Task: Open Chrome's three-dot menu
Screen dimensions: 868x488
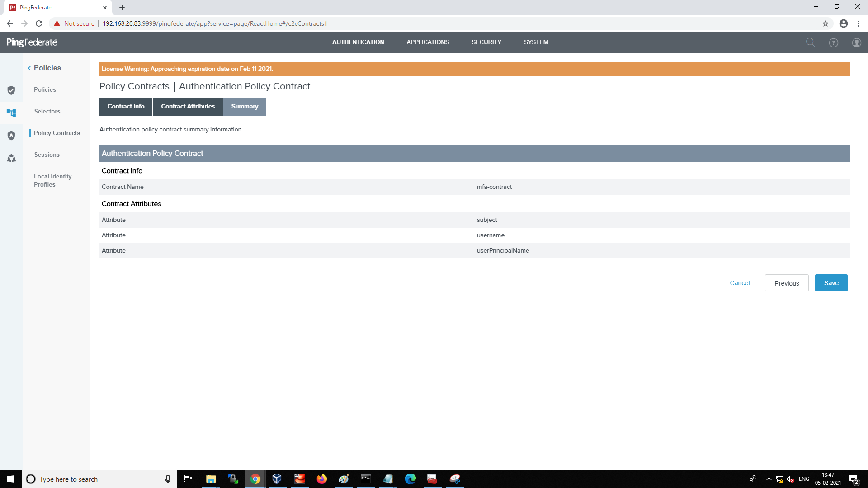Action: 858,23
